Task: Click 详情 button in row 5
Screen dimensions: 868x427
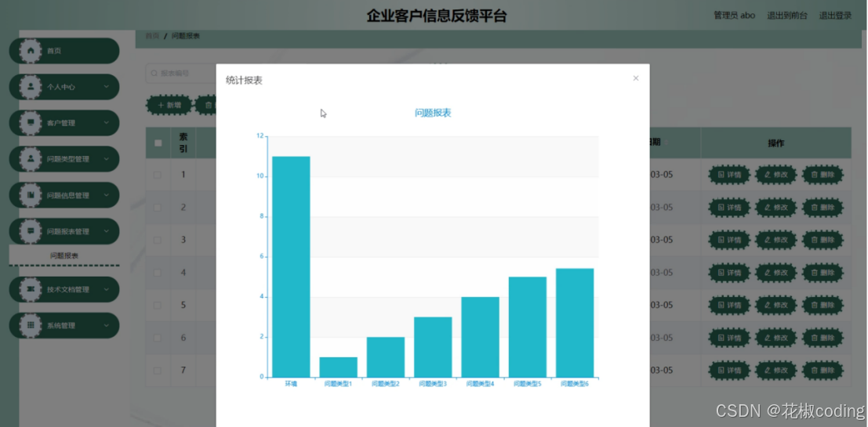Action: pyautogui.click(x=729, y=306)
